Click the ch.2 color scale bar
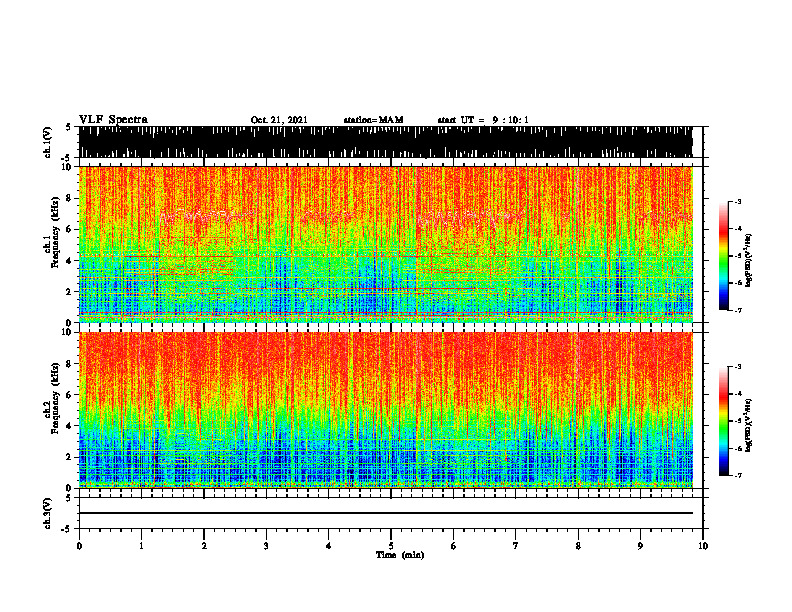 [x=724, y=421]
